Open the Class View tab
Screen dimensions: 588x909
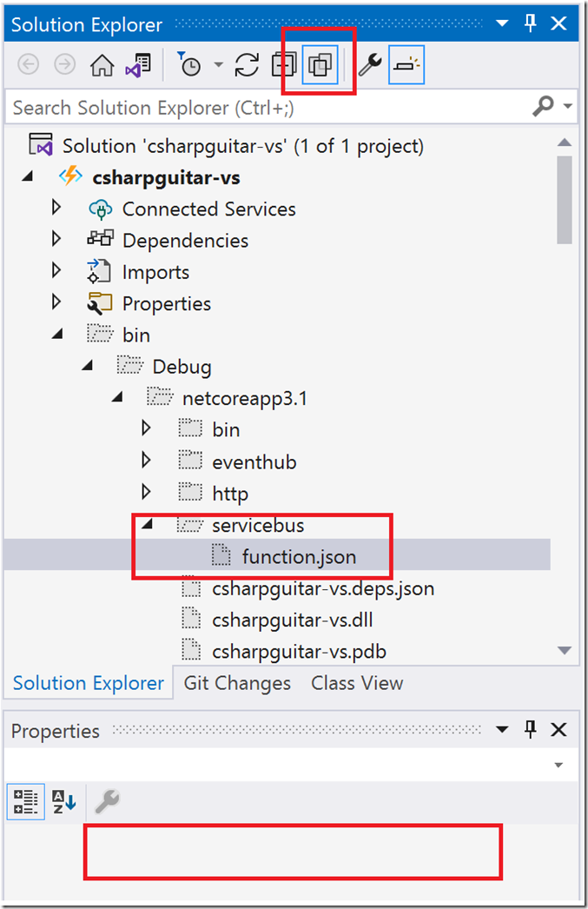click(x=356, y=683)
